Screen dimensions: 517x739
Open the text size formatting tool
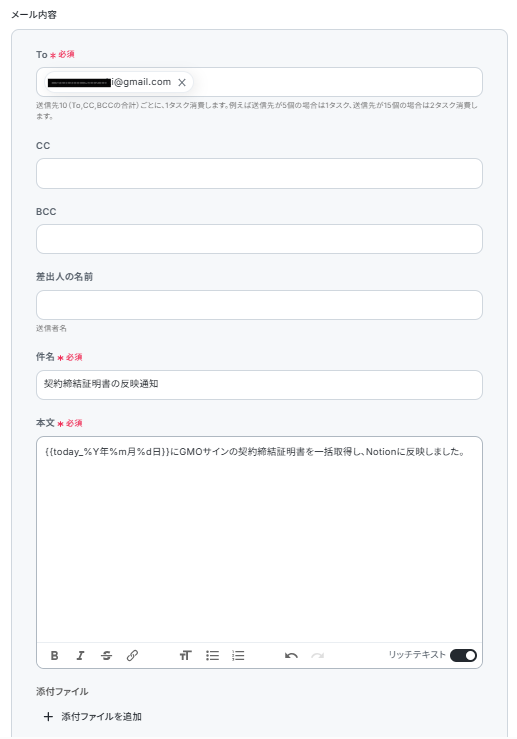[x=185, y=655]
